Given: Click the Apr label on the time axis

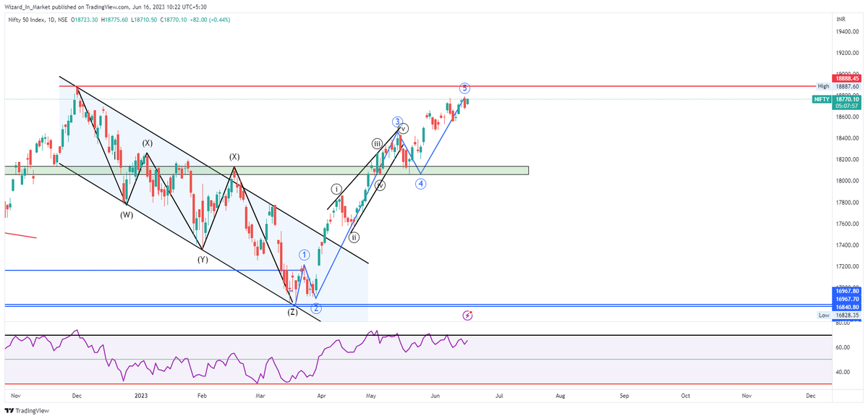Looking at the screenshot, I should click(322, 396).
